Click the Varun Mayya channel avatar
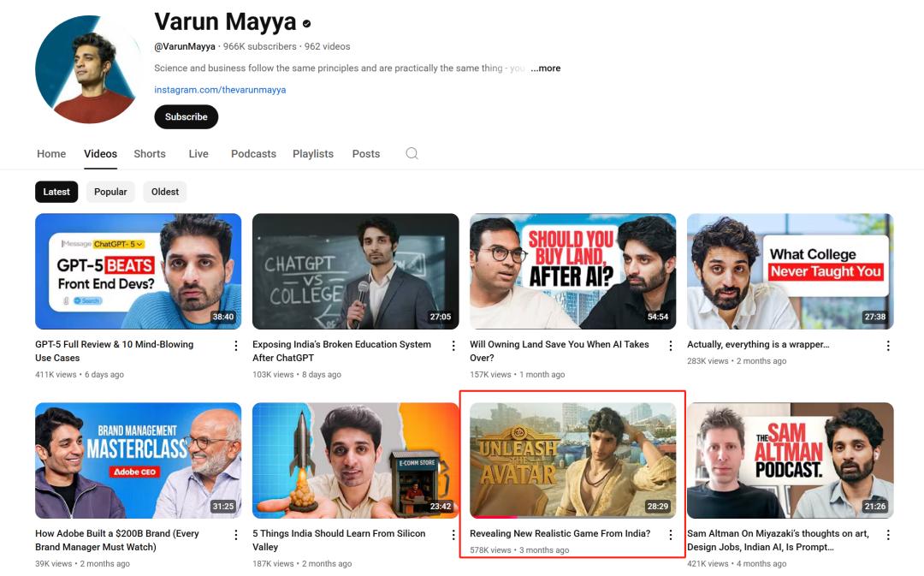This screenshot has height=576, width=924. click(x=88, y=69)
